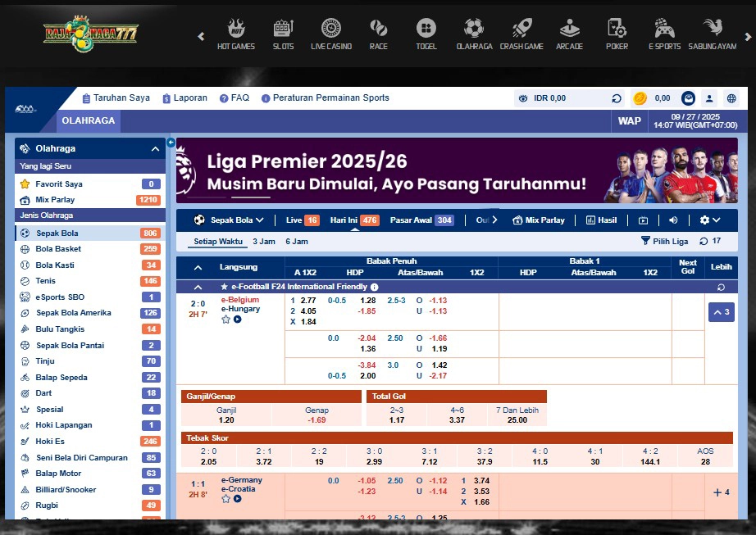Open the Crash Game rocket icon

[x=521, y=29]
